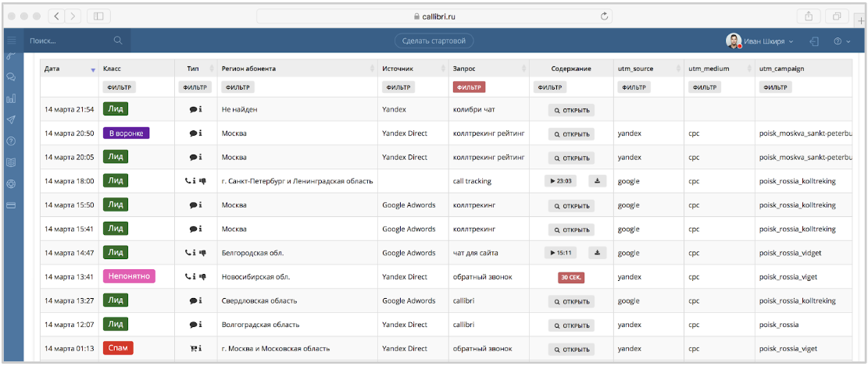Expand the Иван Шкиря user menu
This screenshot has width=868, height=366.
pyautogui.click(x=760, y=41)
